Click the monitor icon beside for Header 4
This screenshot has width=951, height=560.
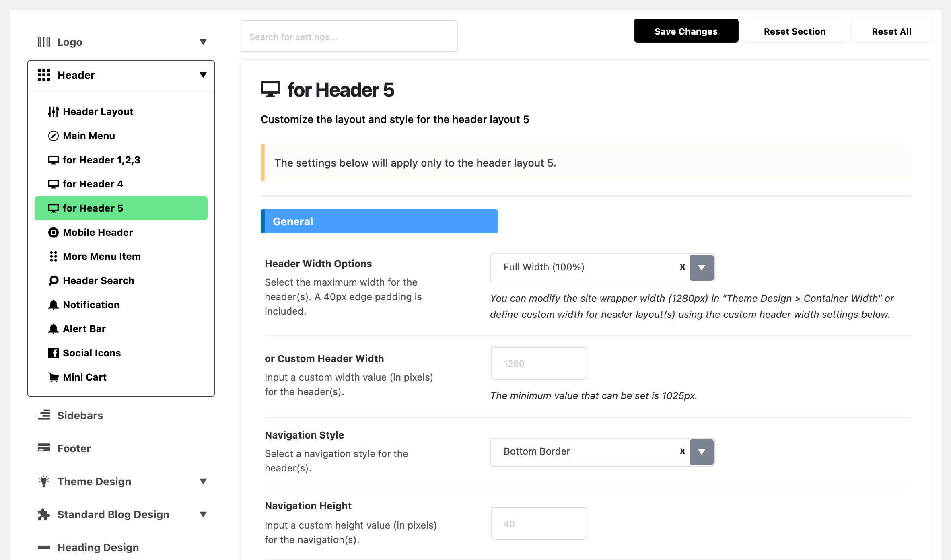(x=54, y=184)
